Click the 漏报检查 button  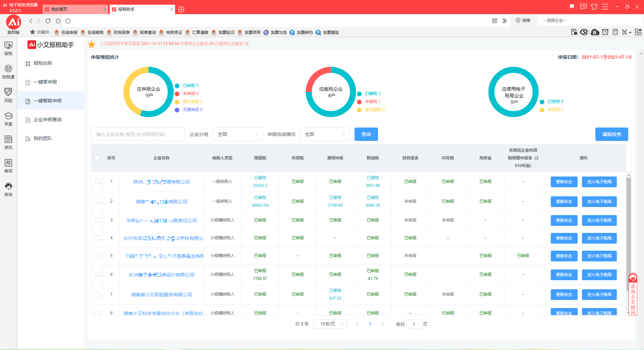click(x=612, y=134)
